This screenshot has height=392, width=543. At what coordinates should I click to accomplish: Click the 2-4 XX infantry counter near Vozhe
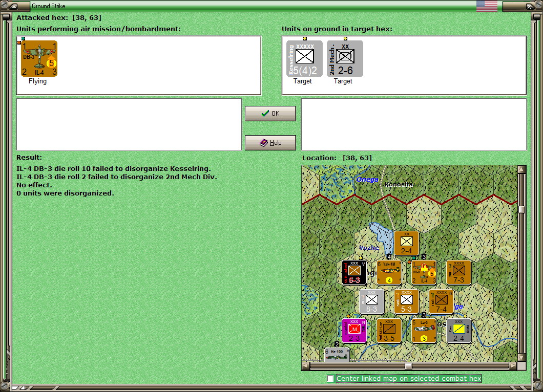(407, 243)
